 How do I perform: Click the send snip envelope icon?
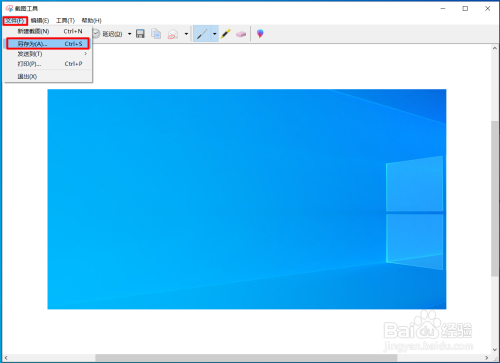(x=173, y=34)
